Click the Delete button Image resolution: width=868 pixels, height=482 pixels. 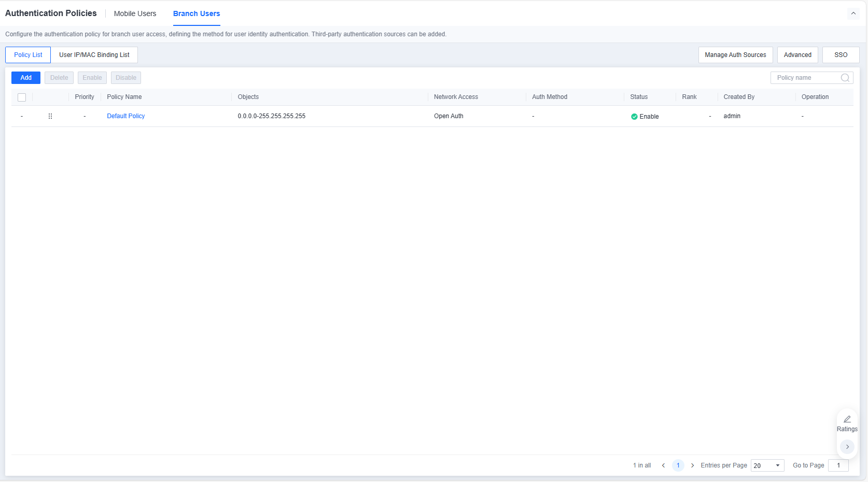59,78
